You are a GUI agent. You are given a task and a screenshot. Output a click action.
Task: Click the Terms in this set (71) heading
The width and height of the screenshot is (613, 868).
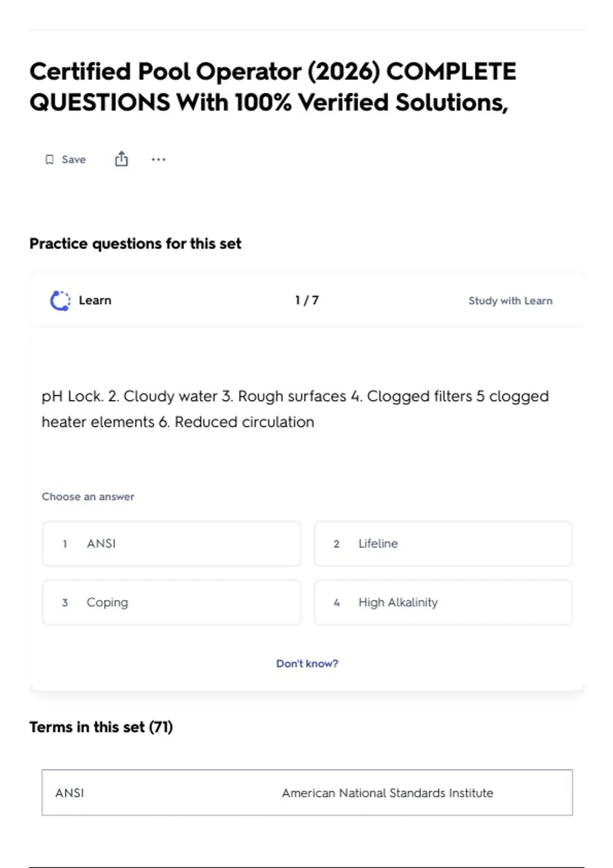tap(101, 727)
